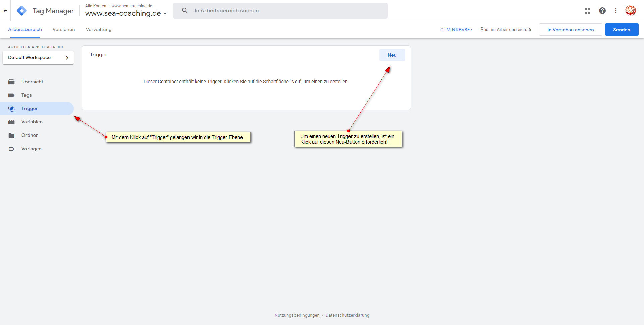Viewport: 644px width, 325px height.
Task: Click the Variablen brick icon
Action: click(x=11, y=122)
